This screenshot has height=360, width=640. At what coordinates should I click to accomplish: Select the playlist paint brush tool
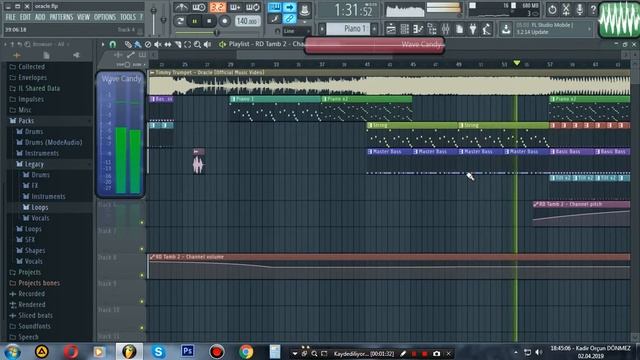[138, 44]
